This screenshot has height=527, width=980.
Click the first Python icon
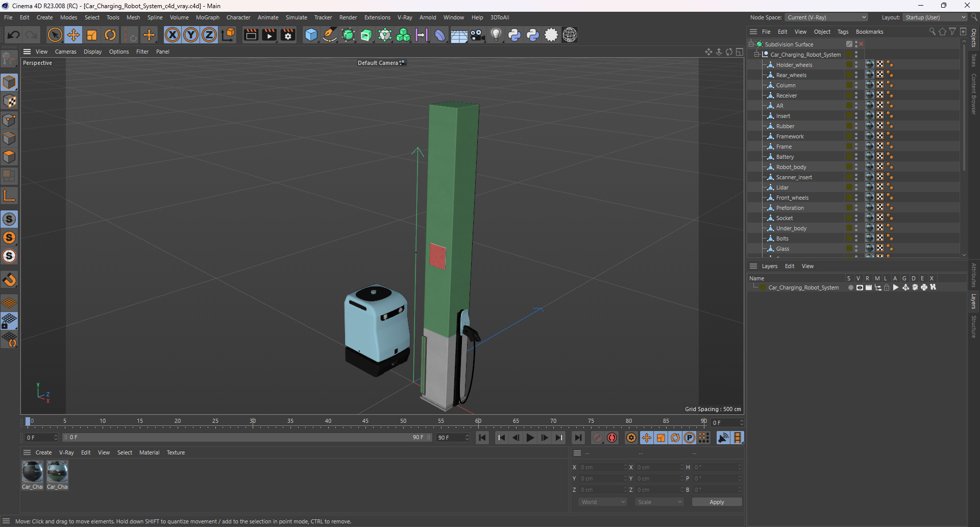[514, 35]
